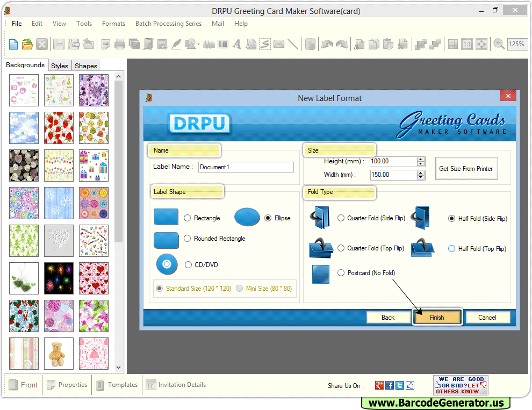Screen dimensions: 532x410
Task: Select the diagonal line drawing tool
Action: tap(293, 44)
